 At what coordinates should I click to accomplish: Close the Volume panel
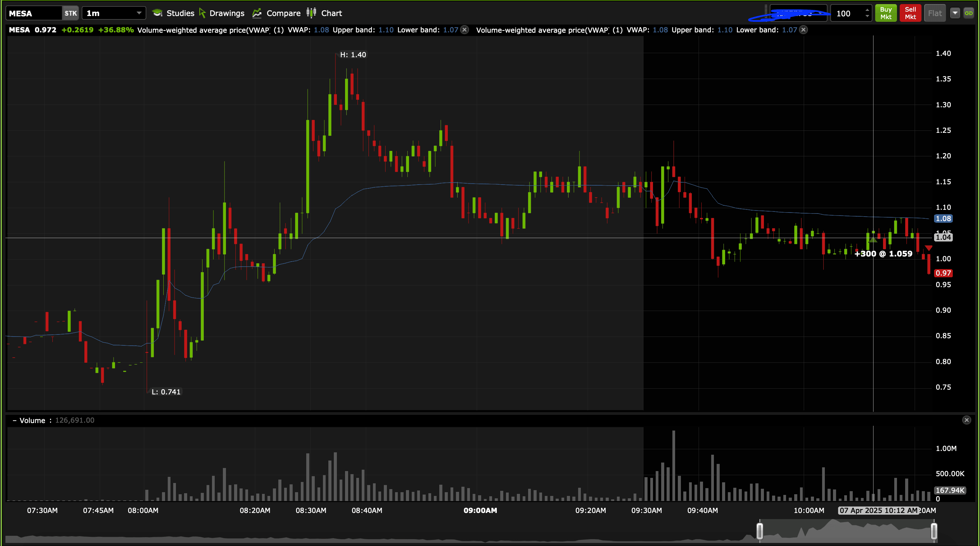[966, 420]
